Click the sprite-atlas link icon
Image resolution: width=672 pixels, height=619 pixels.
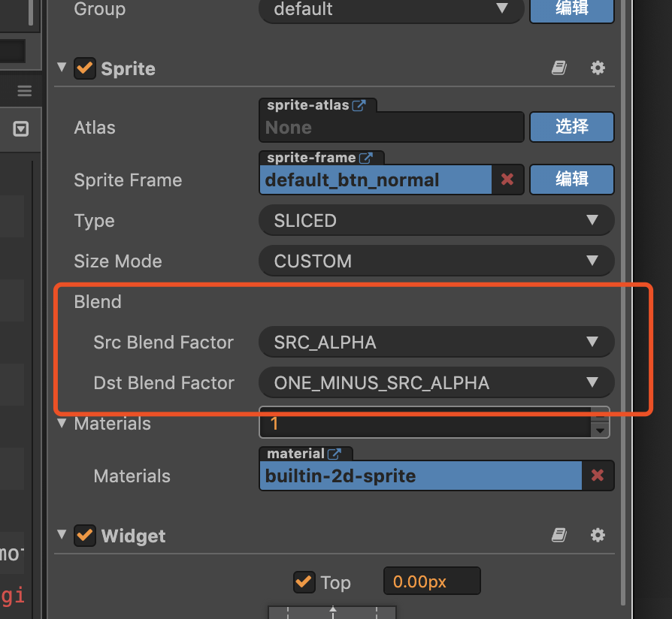(x=359, y=105)
